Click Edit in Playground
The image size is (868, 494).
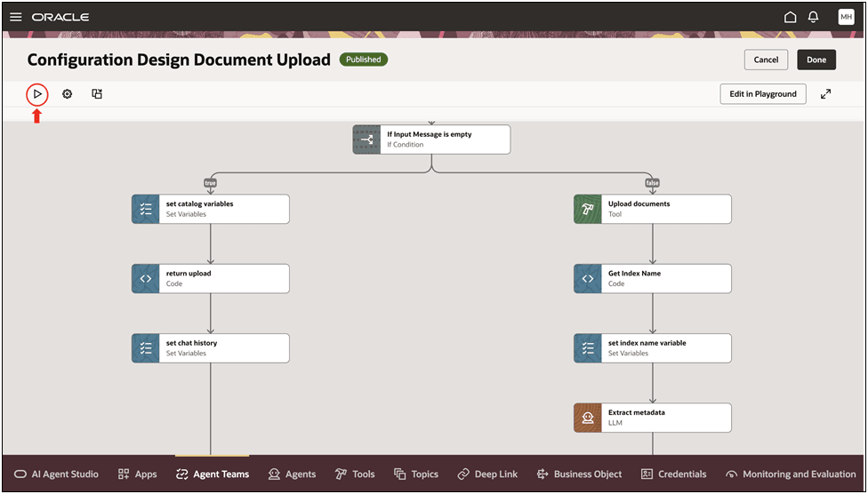(x=763, y=94)
